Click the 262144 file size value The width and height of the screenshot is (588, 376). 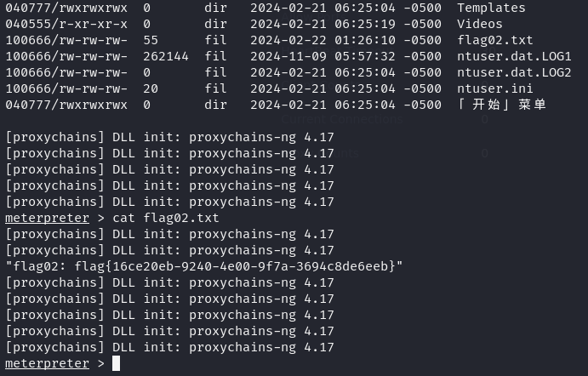point(166,56)
